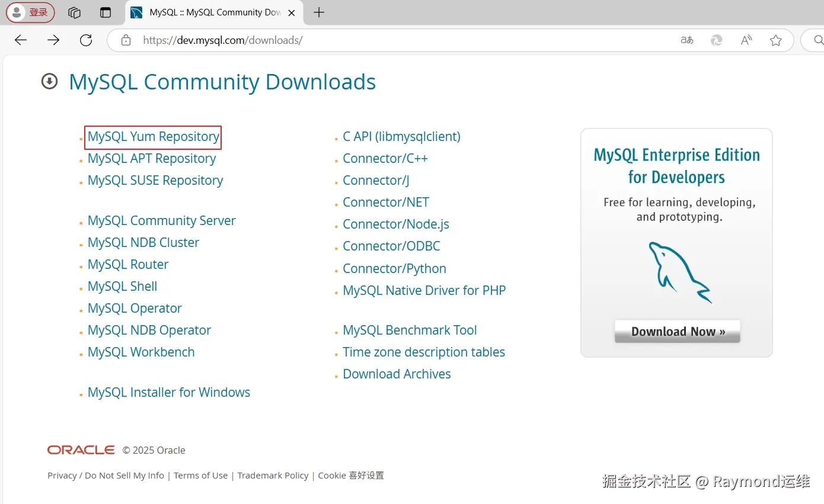Open MySQL Yum Repository link
This screenshot has height=504, width=824.
154,137
